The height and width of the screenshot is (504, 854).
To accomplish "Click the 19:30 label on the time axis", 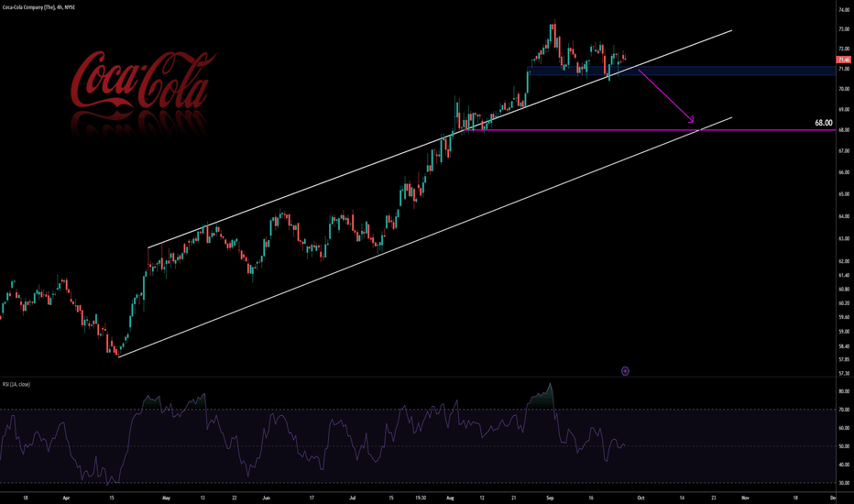I will (x=421, y=498).
